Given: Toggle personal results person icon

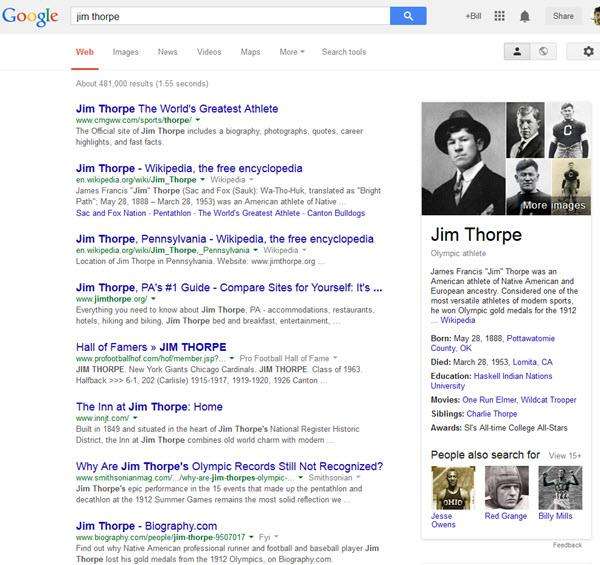Looking at the screenshot, I should point(517,51).
